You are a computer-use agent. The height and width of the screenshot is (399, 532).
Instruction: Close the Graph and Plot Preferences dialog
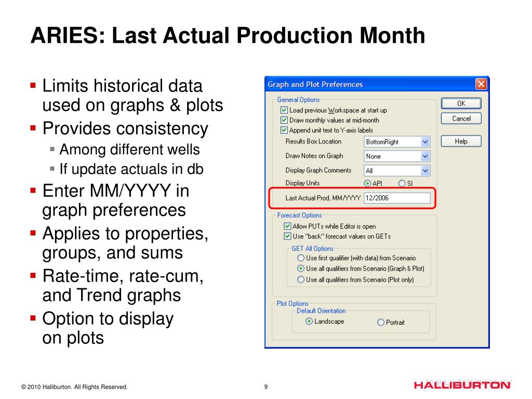point(481,84)
